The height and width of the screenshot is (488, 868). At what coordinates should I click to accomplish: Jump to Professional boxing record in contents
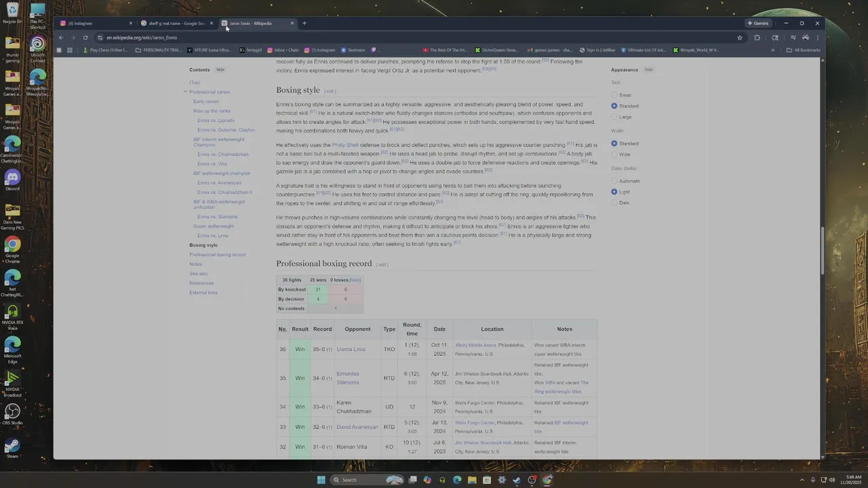tap(217, 254)
